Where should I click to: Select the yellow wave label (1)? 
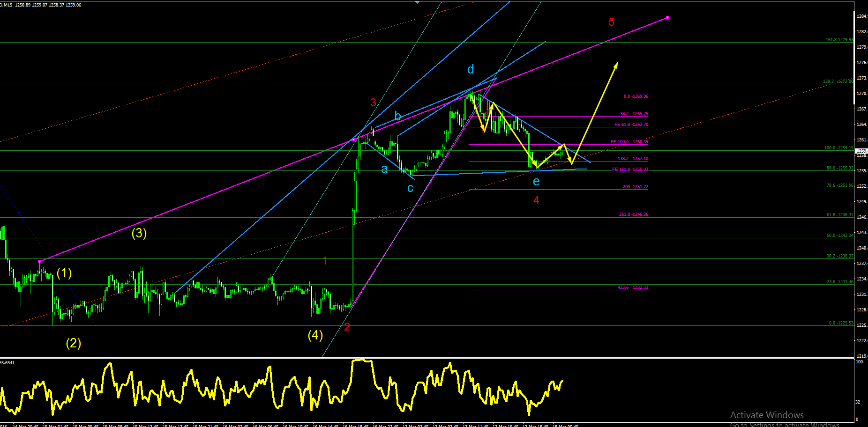click(x=64, y=273)
